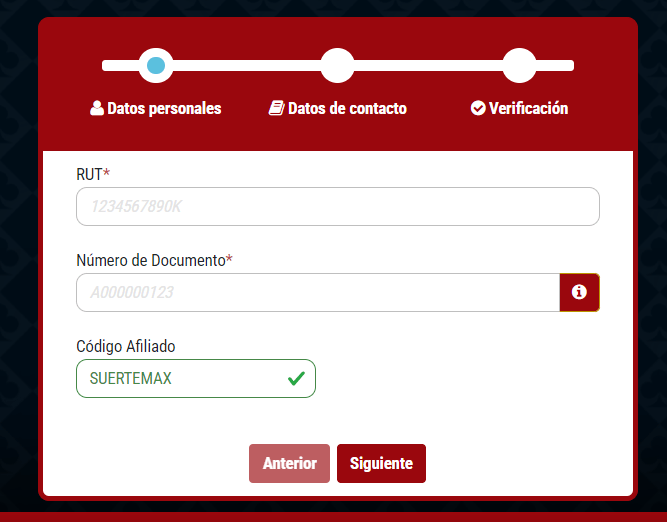Click the green checkmark in Código Afiliado
The image size is (667, 522).
(x=296, y=378)
